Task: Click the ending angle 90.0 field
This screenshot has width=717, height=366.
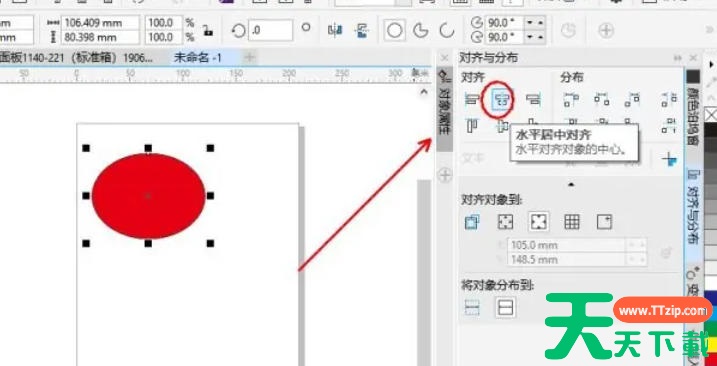Action: (x=504, y=37)
